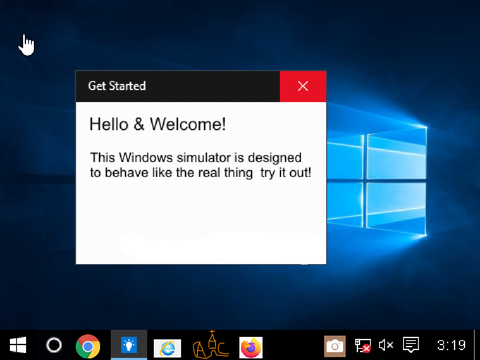This screenshot has width=480, height=360.
Task: Click the Windows simulator description paragraph
Action: coord(201,165)
